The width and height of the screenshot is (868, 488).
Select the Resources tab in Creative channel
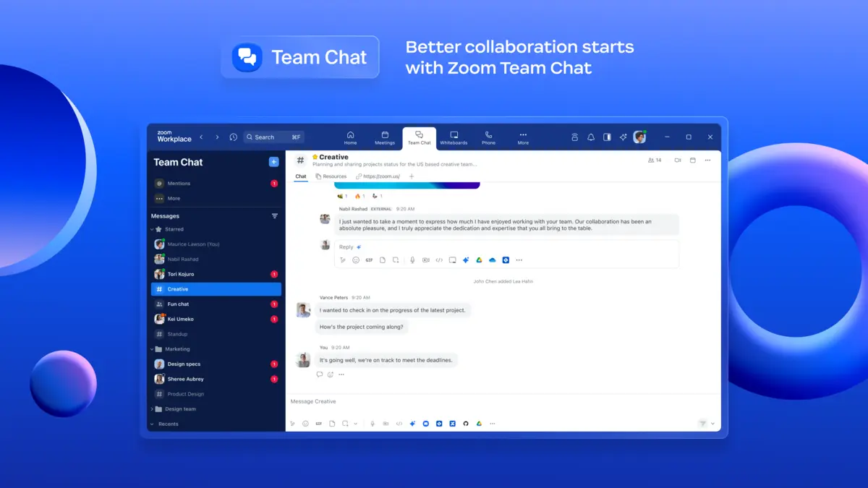pos(331,176)
